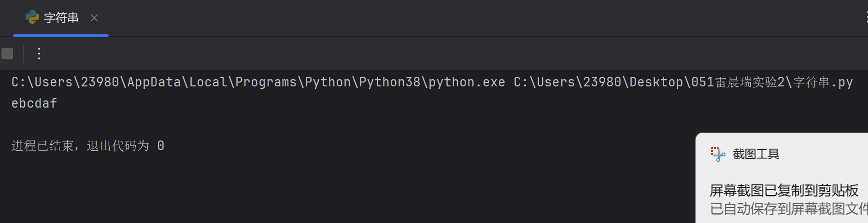Click the 已自动保存到屏幕截图 notification subtext
This screenshot has width=868, height=223.
[x=788, y=209]
